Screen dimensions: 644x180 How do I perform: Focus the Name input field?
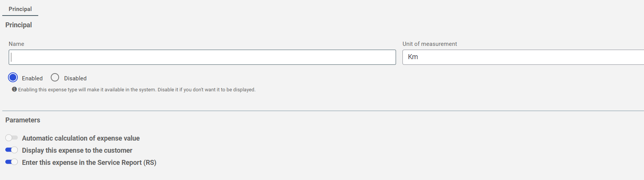pyautogui.click(x=202, y=57)
